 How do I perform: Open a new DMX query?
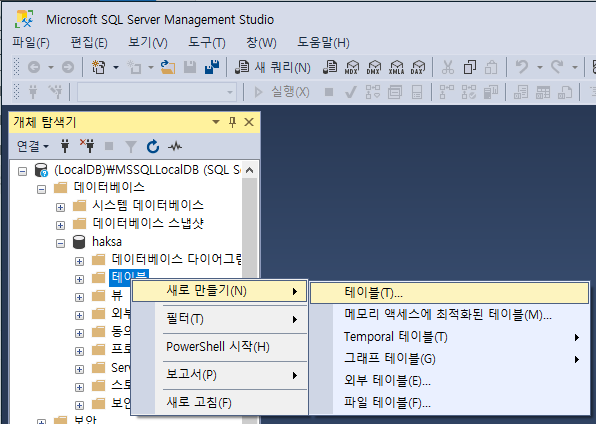click(x=374, y=67)
